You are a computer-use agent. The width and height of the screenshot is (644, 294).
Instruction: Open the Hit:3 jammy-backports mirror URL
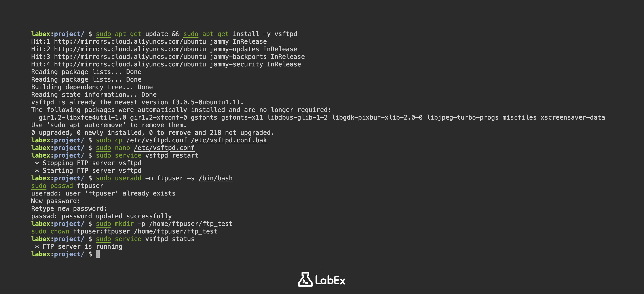click(x=130, y=57)
